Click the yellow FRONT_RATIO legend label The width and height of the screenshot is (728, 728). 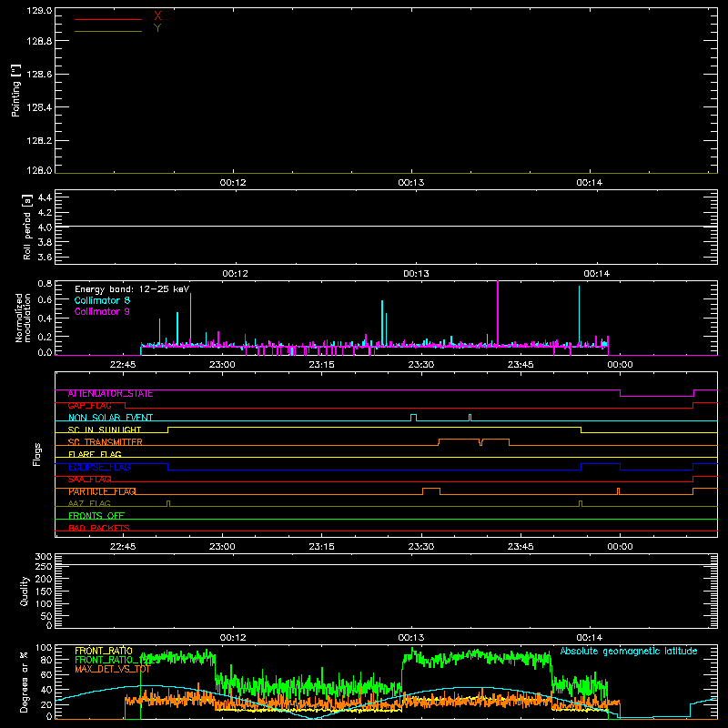click(x=104, y=651)
